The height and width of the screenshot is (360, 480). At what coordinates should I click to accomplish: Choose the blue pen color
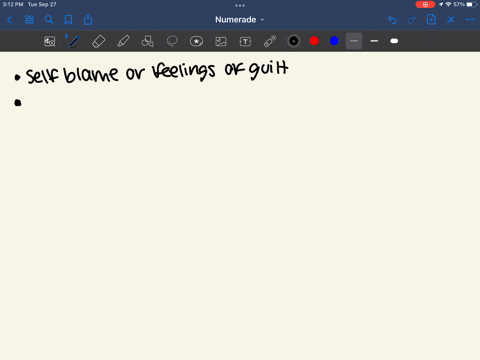(x=334, y=41)
